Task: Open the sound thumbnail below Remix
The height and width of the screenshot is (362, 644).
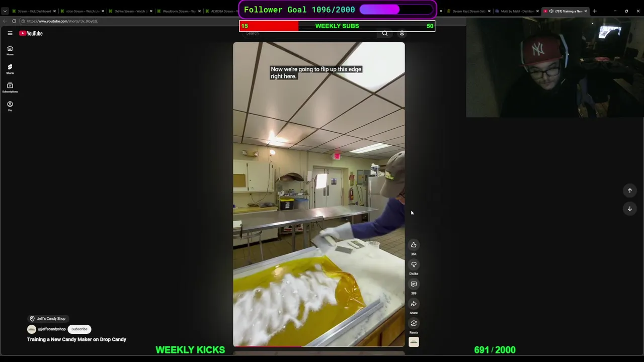Action: pos(414,342)
